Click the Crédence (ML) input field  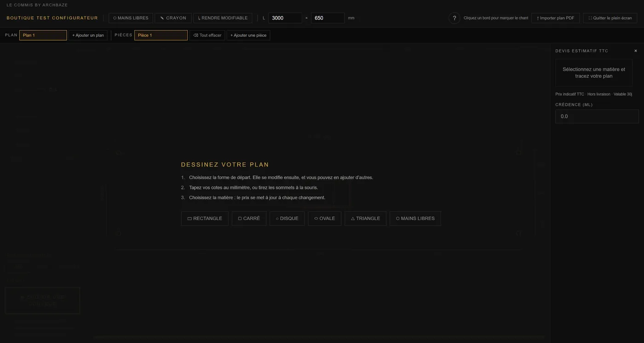(x=597, y=116)
